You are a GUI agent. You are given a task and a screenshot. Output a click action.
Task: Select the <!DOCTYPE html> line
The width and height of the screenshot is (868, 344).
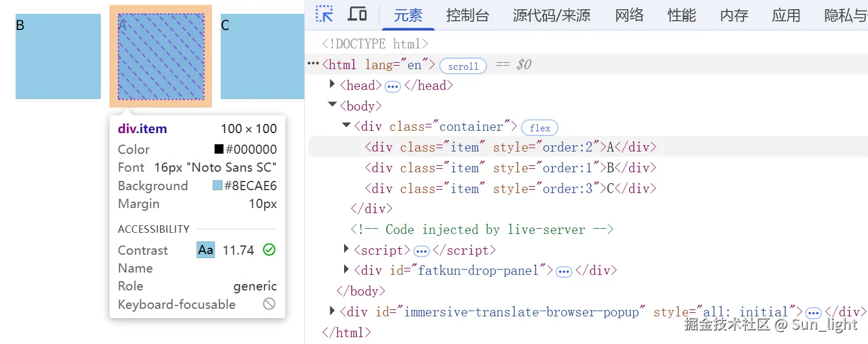pyautogui.click(x=375, y=44)
